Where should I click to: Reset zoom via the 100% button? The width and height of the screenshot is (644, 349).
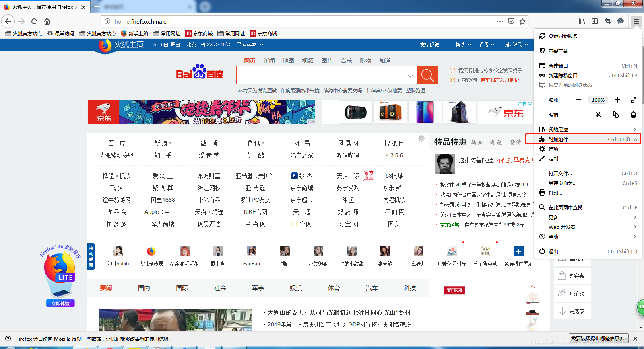coord(598,100)
